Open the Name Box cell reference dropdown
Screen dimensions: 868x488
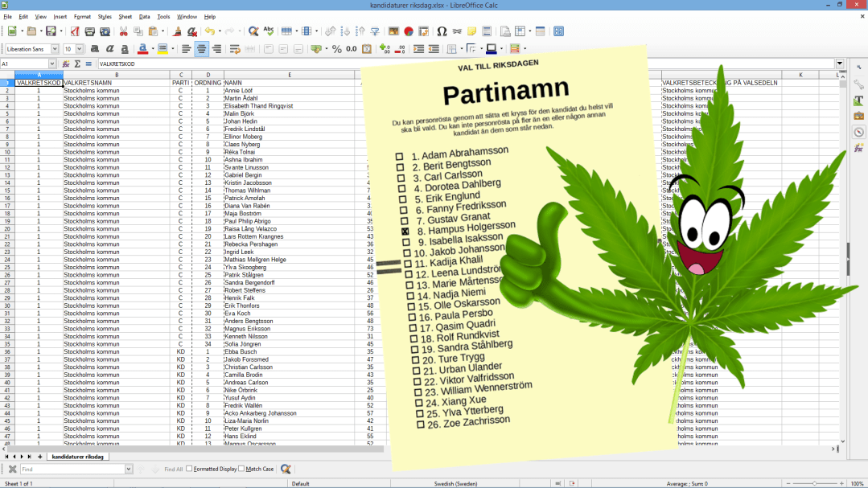click(52, 64)
